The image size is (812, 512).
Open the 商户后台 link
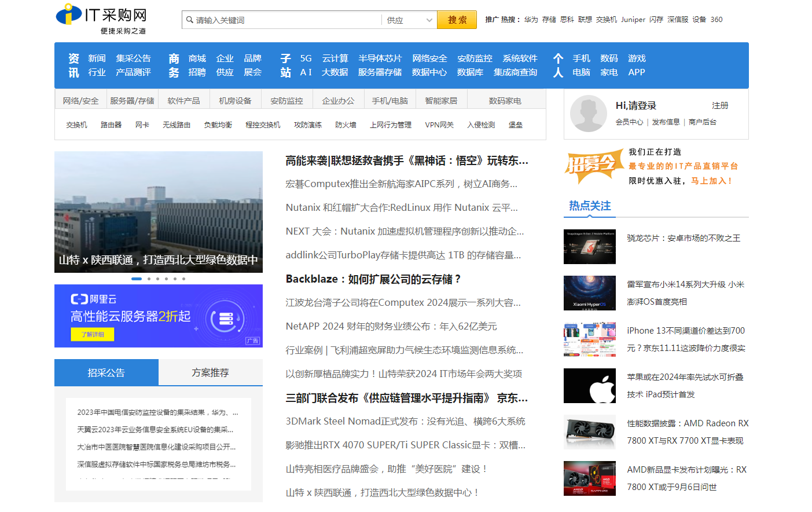click(703, 122)
